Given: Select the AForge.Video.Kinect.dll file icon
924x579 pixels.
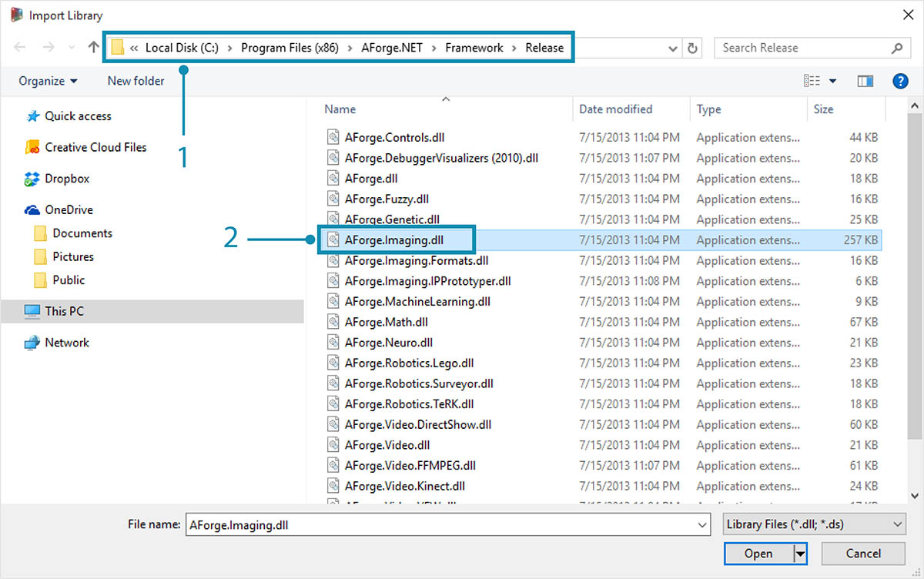Looking at the screenshot, I should [x=333, y=486].
